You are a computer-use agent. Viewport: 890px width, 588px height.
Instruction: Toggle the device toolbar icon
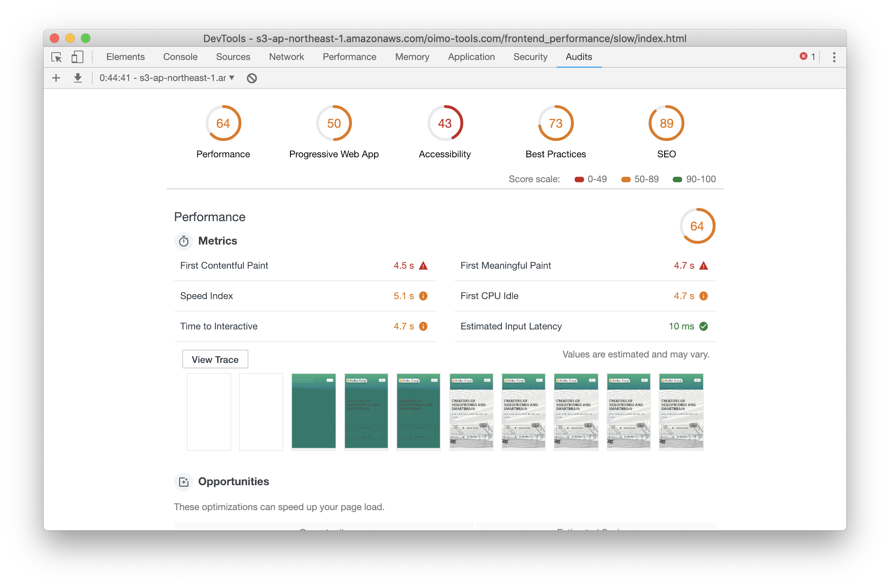tap(77, 57)
